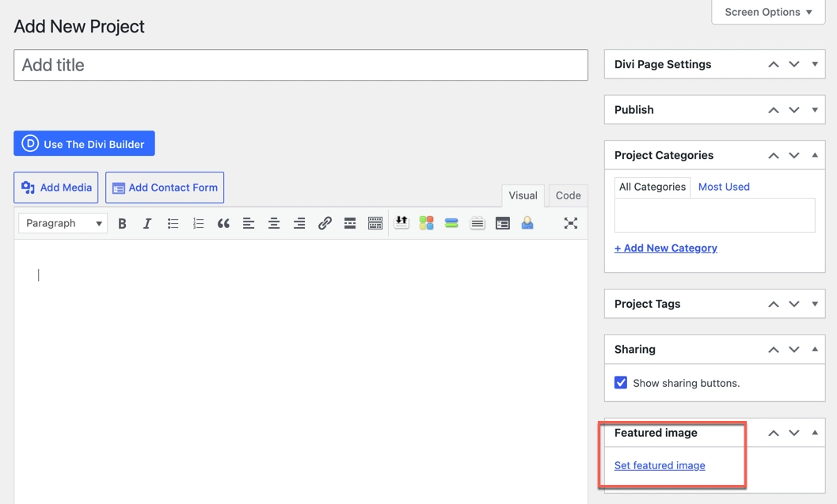Click the stacked lines shortcode icon

pyautogui.click(x=477, y=223)
